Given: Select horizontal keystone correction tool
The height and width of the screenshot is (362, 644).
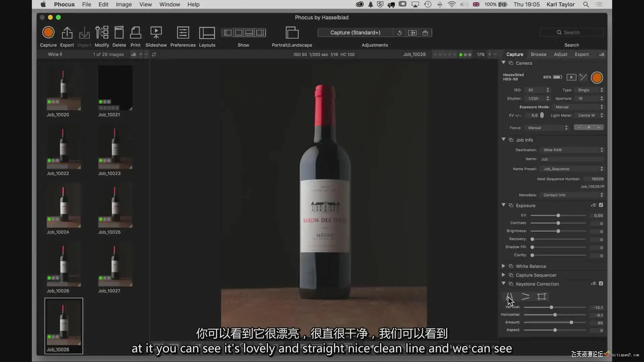Looking at the screenshot, I should point(526,297).
